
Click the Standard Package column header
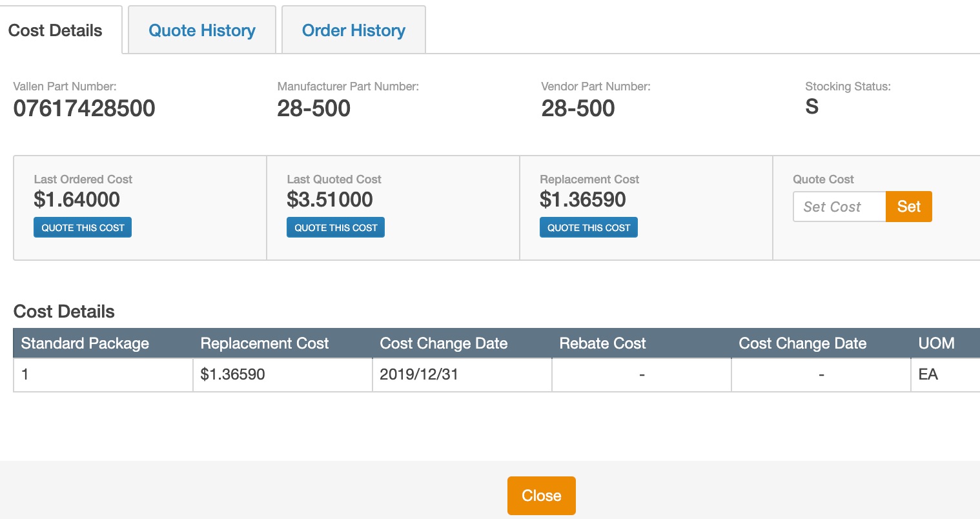[85, 343]
